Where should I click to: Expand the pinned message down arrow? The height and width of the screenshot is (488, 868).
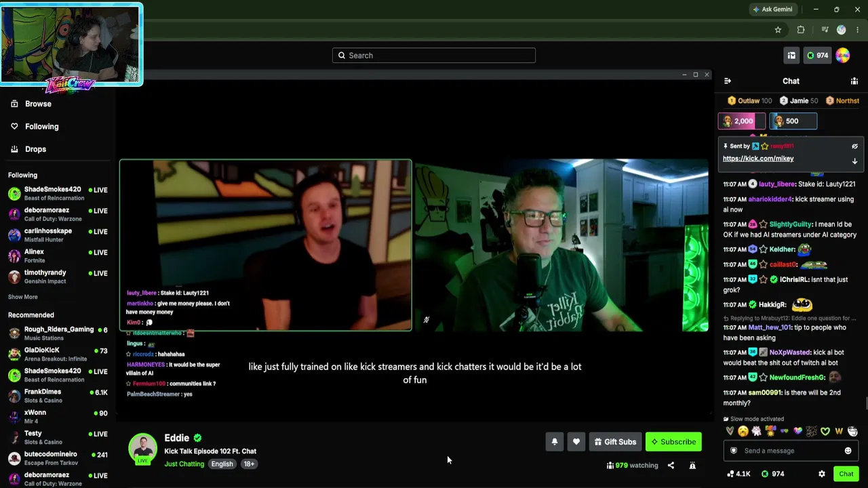(x=854, y=161)
